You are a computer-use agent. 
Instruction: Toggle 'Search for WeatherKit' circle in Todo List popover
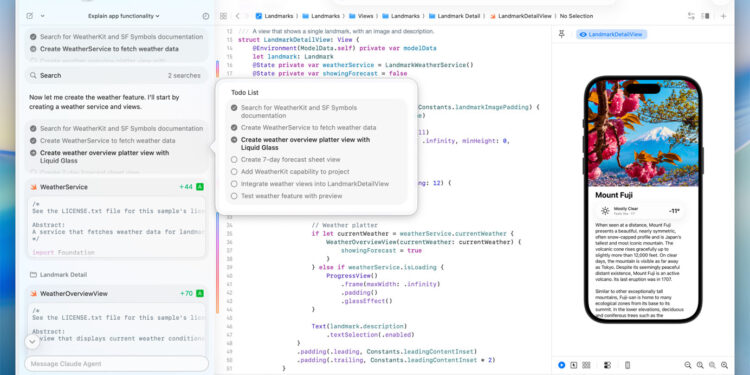click(x=234, y=108)
